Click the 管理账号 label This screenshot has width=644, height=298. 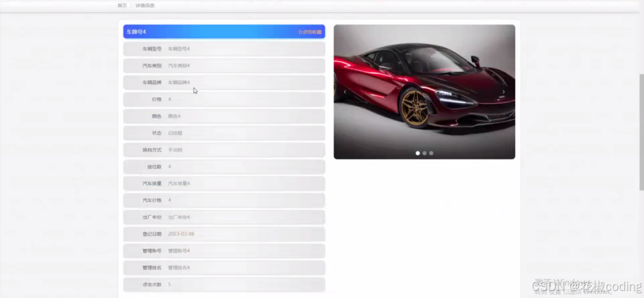(152, 251)
